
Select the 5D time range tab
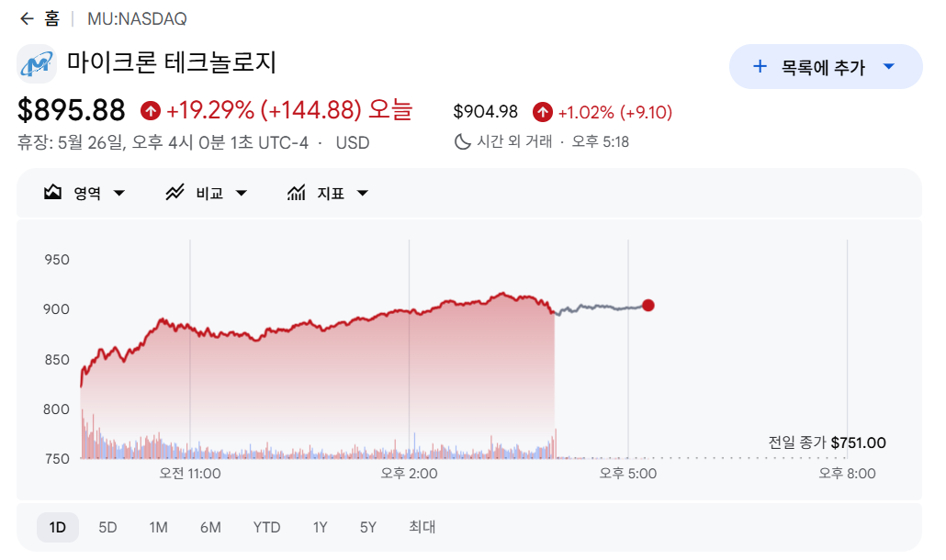(x=107, y=528)
